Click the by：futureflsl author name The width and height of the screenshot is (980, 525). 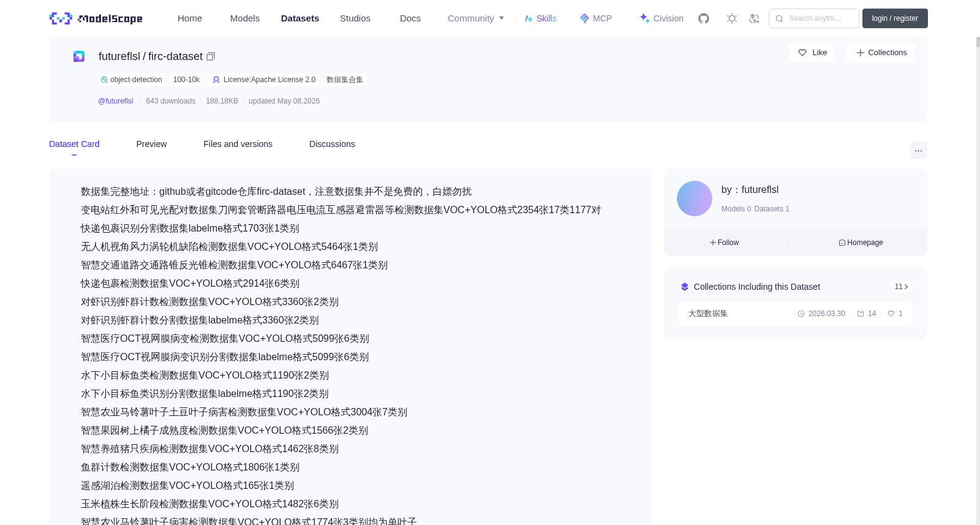pos(750,190)
